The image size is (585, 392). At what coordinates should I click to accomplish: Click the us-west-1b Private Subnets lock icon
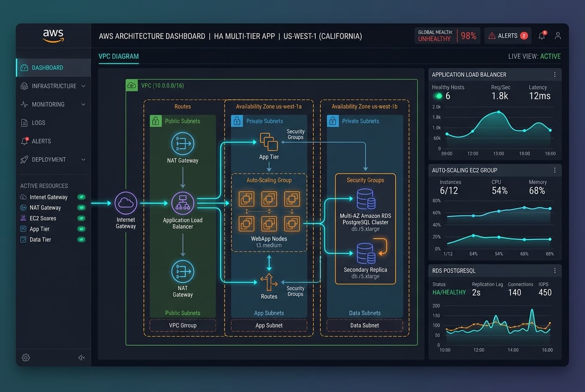[333, 121]
